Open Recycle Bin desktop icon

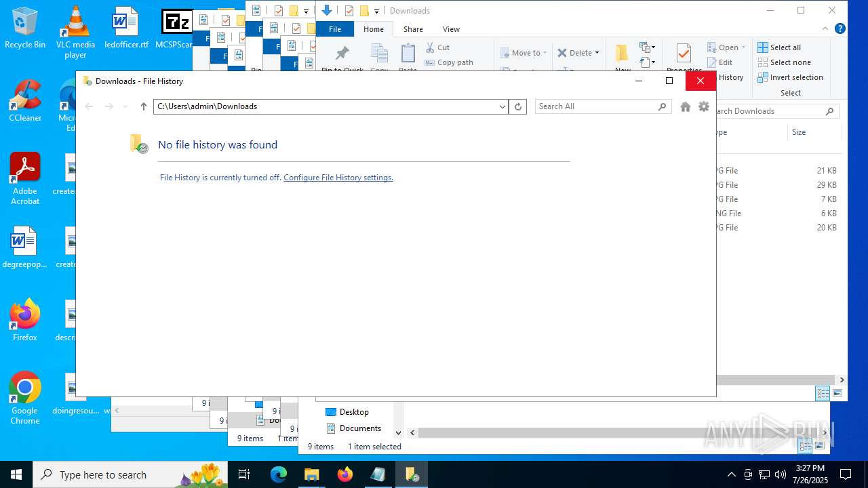25,28
